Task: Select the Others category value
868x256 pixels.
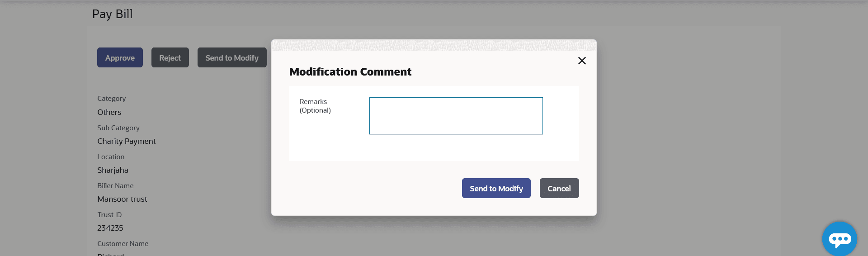Action: pos(109,112)
